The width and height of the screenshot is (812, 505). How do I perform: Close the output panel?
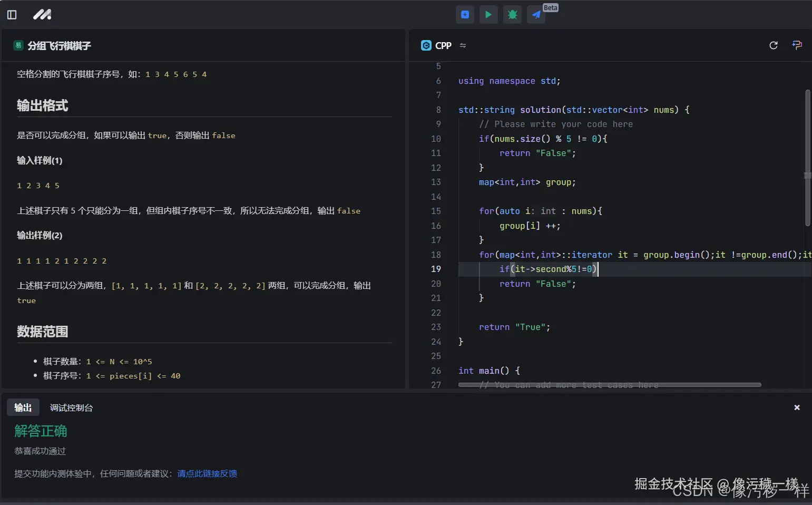[797, 407]
